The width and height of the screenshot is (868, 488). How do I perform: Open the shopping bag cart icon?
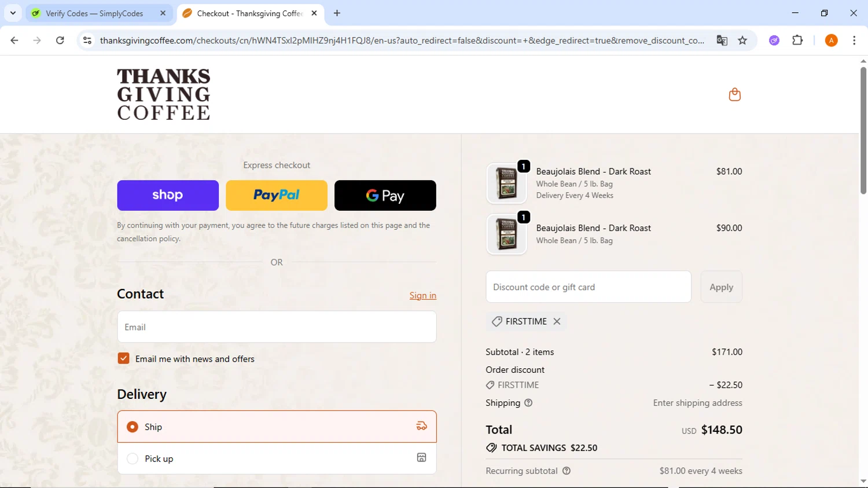(734, 94)
